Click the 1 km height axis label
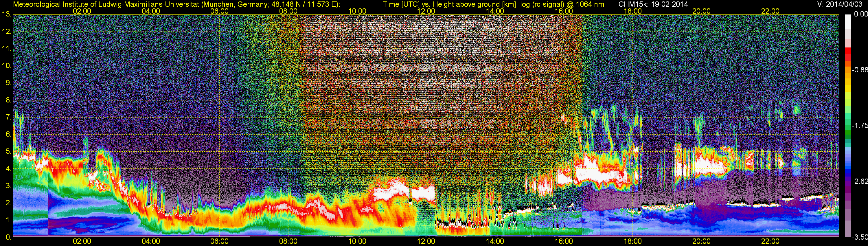The height and width of the screenshot is (246, 868). 8,220
